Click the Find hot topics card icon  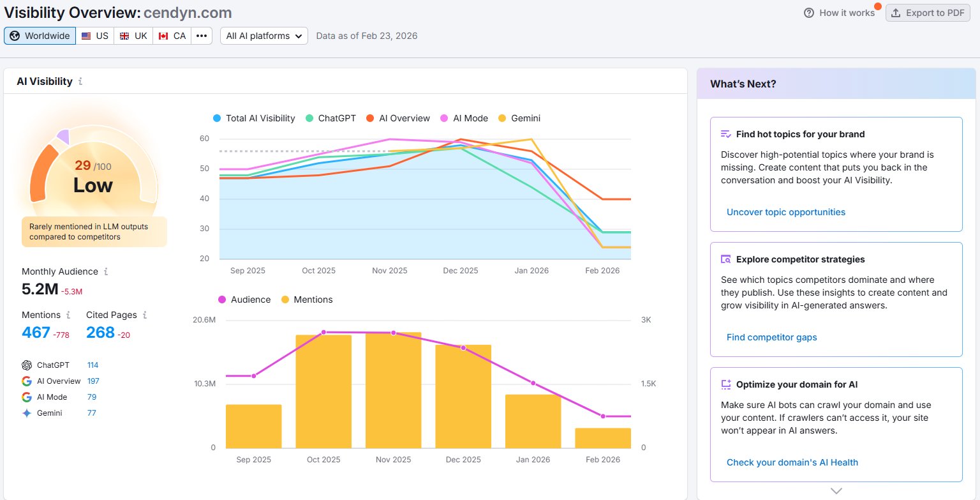[725, 134]
